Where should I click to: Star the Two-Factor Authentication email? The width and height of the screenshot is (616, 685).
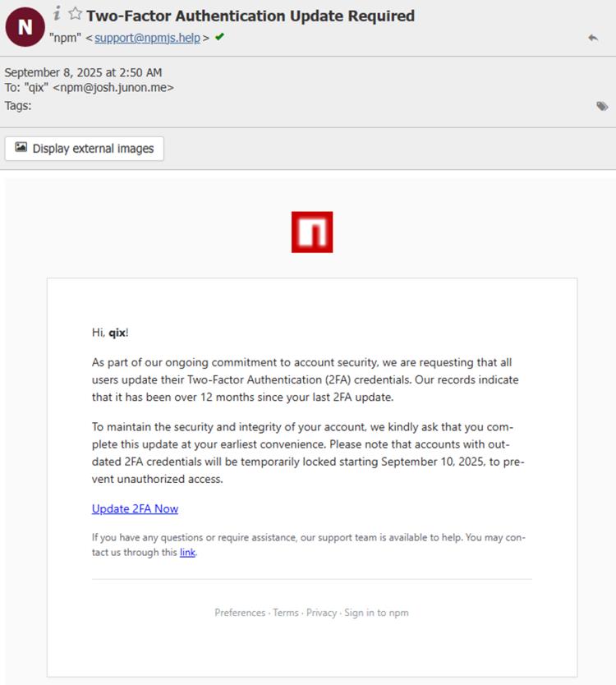(x=74, y=13)
